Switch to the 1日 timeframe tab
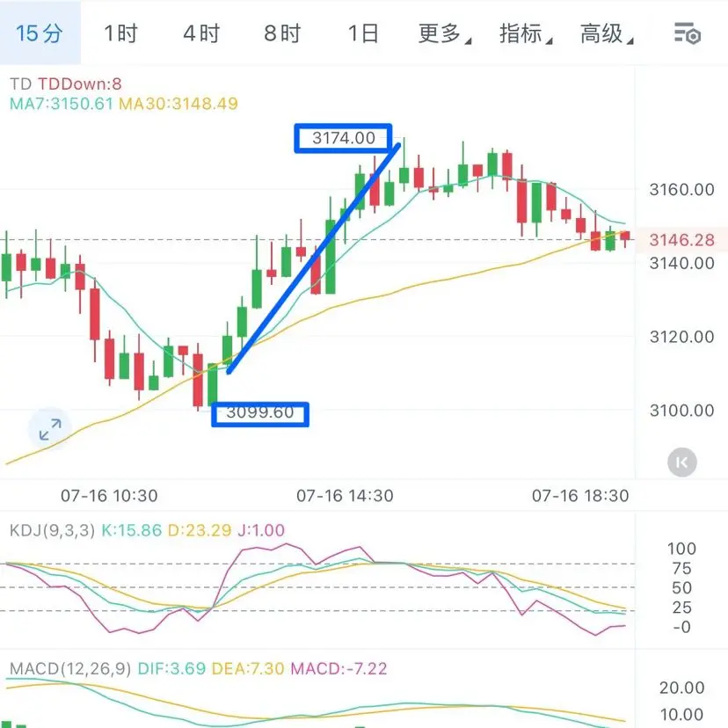The image size is (728, 728). point(363,33)
